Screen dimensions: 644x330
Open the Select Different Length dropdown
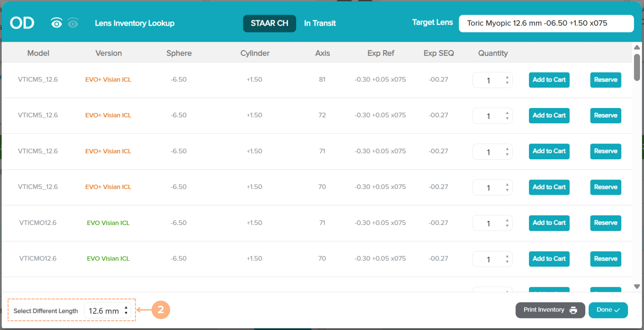tap(108, 311)
